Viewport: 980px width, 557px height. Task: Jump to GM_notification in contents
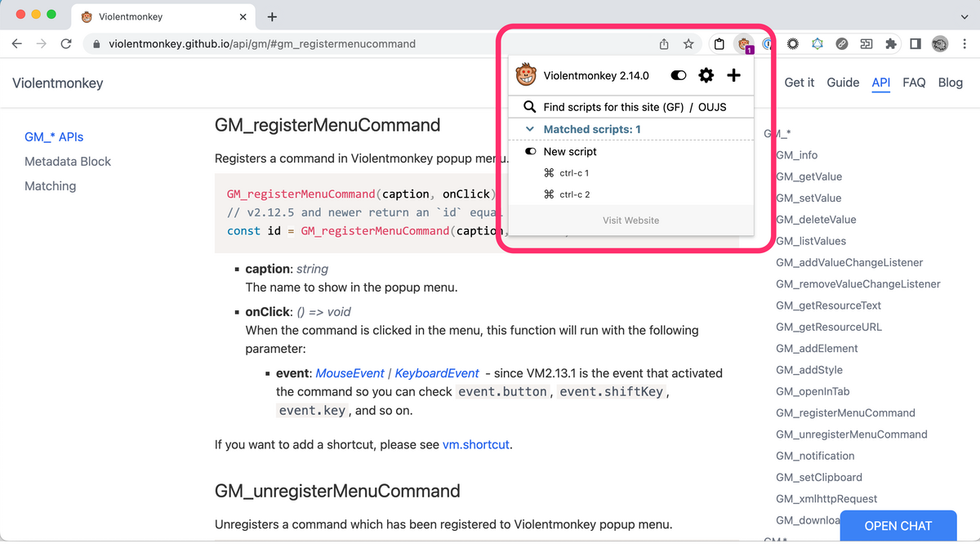click(815, 456)
